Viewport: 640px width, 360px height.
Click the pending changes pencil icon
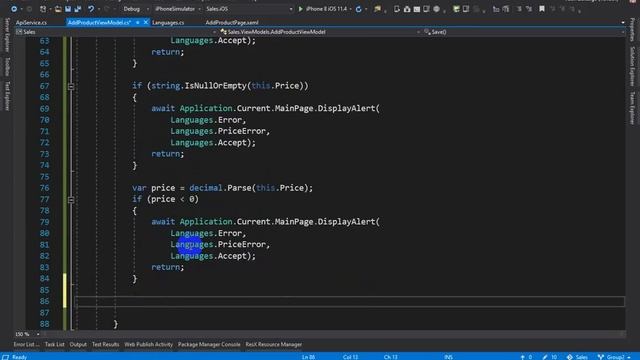544,357
